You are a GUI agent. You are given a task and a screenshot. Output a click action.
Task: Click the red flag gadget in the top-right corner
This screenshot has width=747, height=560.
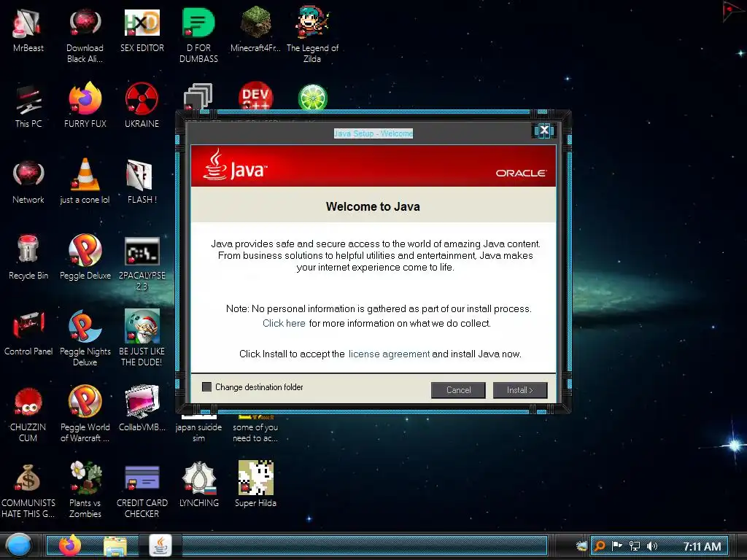732,10
